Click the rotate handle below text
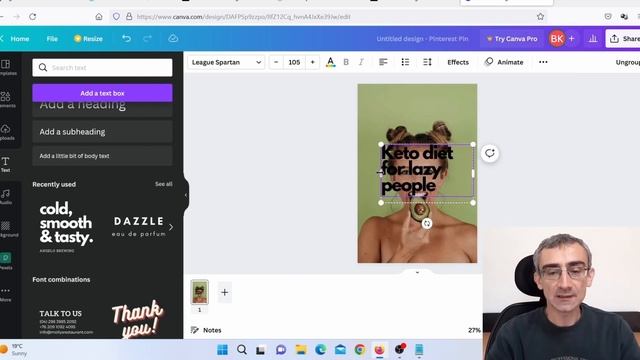Screen dimensions: 640x360 pyautogui.click(x=427, y=223)
